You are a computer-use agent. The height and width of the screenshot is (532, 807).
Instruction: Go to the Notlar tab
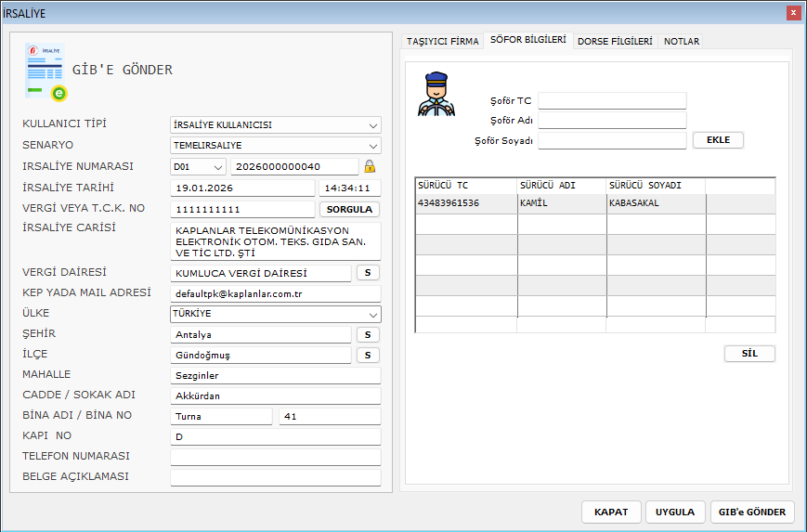[x=682, y=42]
